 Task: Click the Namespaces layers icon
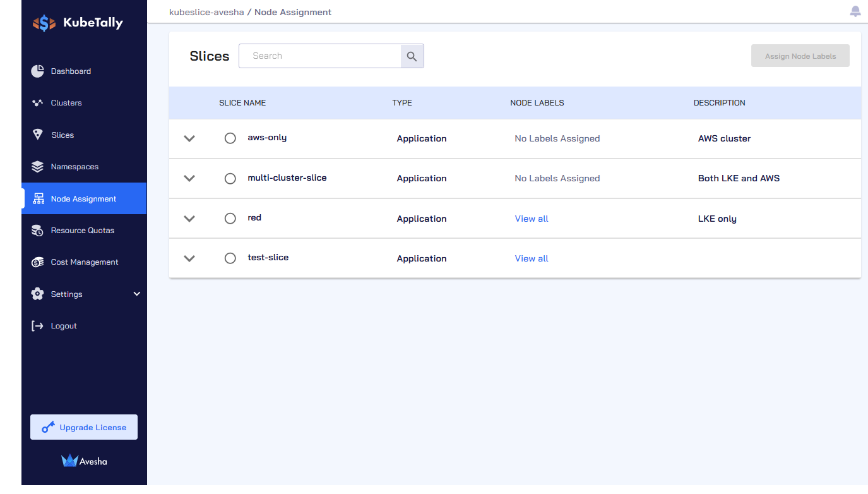[x=37, y=167]
